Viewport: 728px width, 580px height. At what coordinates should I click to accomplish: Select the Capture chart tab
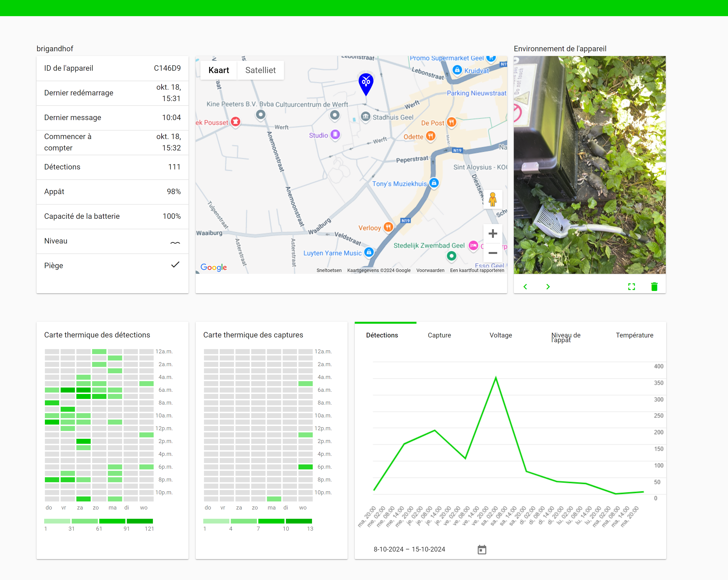click(439, 335)
